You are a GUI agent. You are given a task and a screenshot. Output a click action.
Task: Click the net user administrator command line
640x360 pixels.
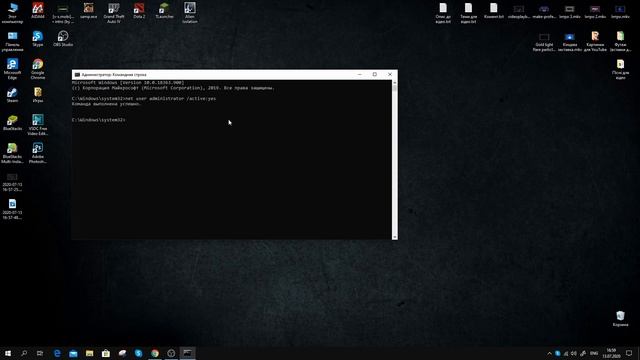point(144,99)
